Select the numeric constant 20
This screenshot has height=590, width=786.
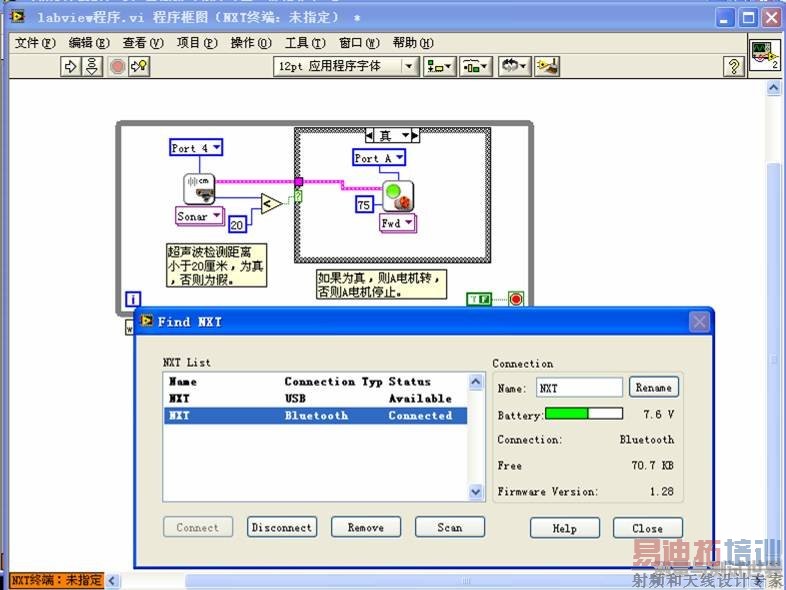(237, 225)
